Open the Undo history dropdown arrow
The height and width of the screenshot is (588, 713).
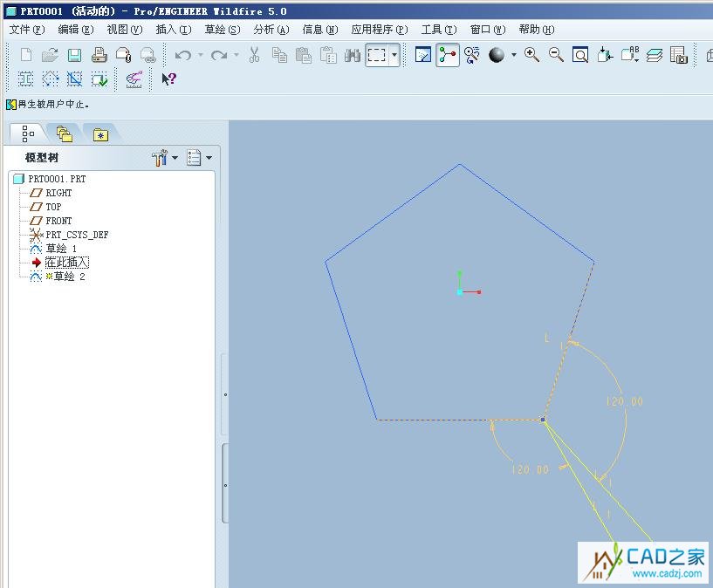pos(201,55)
